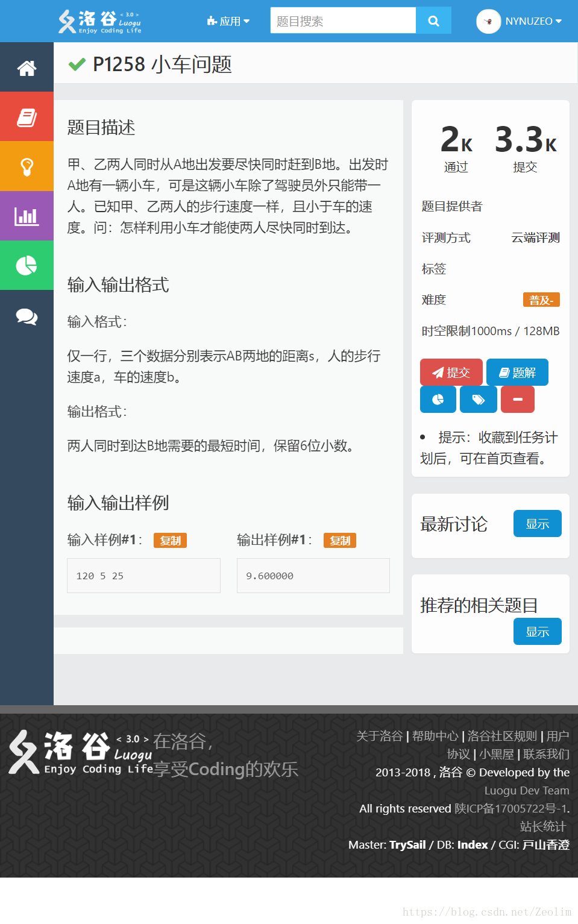The height and width of the screenshot is (924, 578).
Task: Open the home sidebar icon
Action: pos(27,68)
